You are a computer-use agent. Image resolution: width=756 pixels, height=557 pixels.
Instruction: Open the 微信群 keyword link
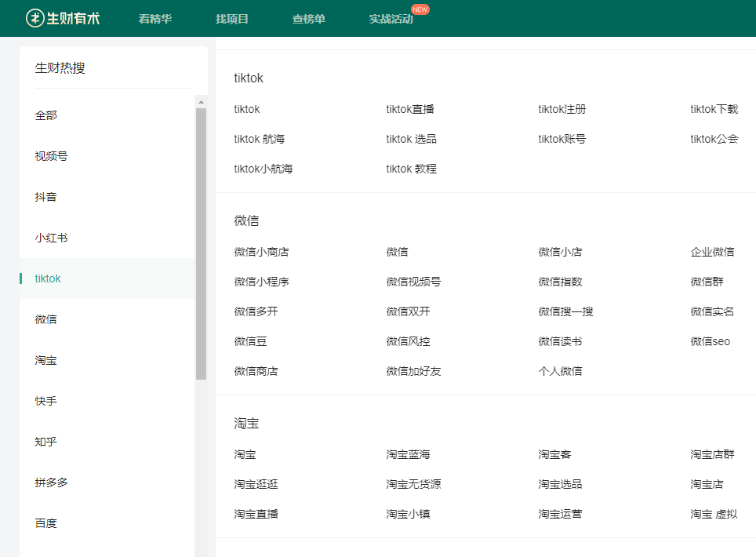click(x=707, y=282)
